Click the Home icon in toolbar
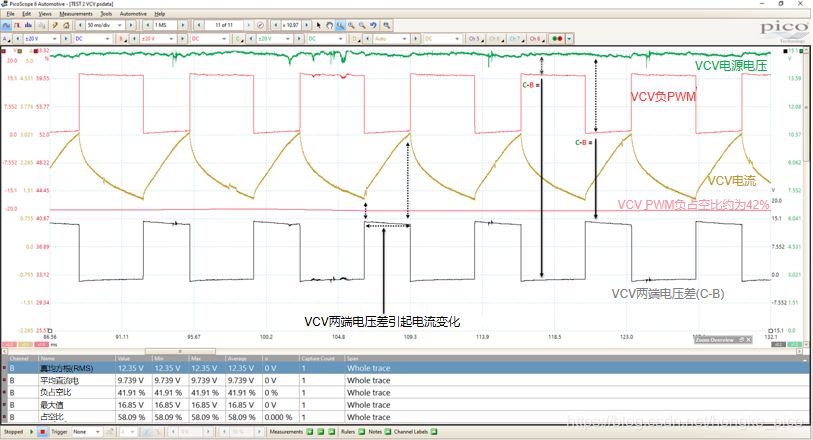 pos(66,25)
